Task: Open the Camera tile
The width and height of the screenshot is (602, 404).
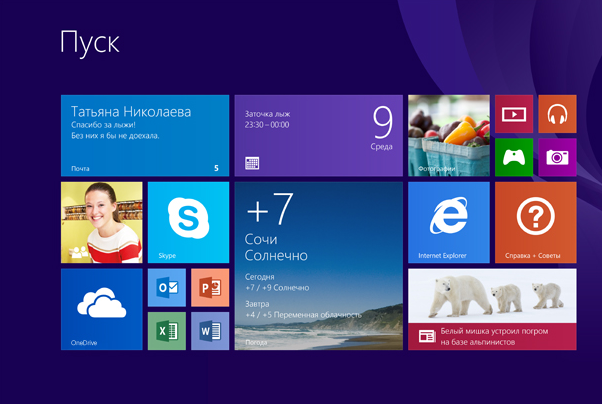Action: 557,157
